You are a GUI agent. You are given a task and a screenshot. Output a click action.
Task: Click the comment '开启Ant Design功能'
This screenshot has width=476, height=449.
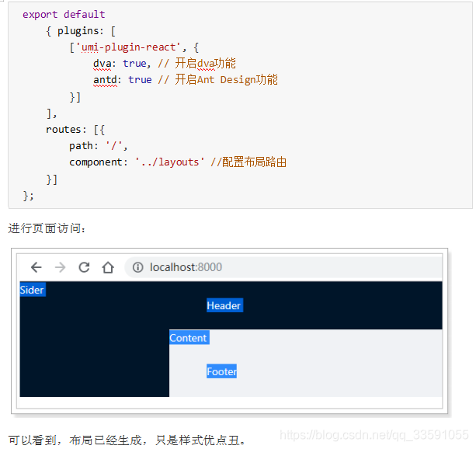click(x=226, y=79)
